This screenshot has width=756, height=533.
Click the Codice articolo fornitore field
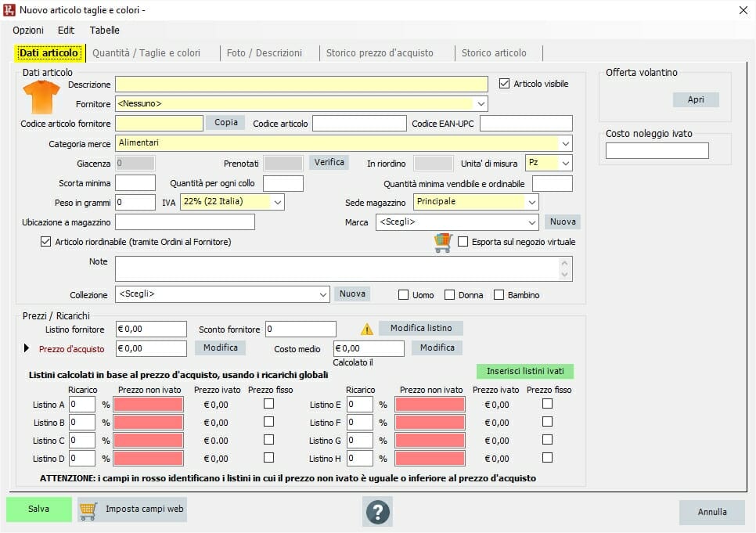(x=159, y=123)
